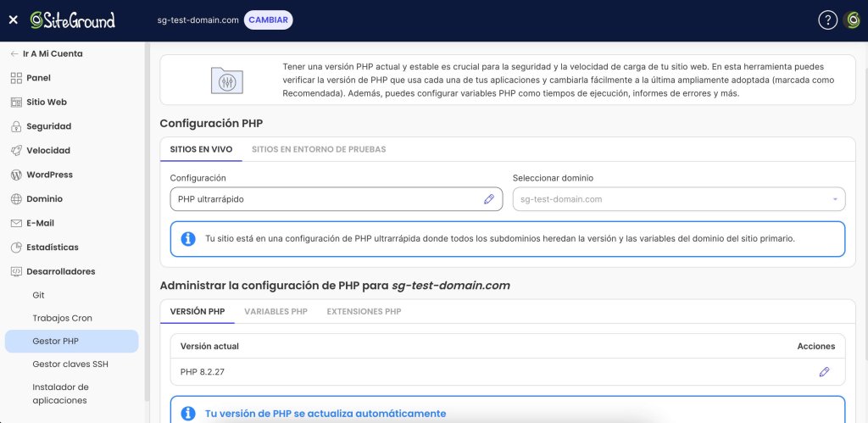The image size is (868, 423).
Task: Select the EXTENSIONES PHP tab
Action: click(364, 312)
